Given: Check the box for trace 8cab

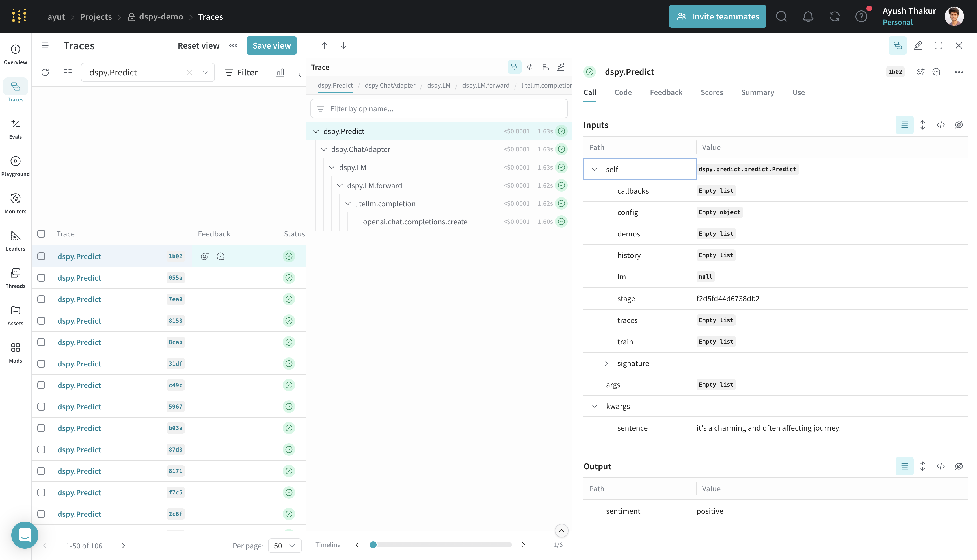Looking at the screenshot, I should tap(41, 342).
